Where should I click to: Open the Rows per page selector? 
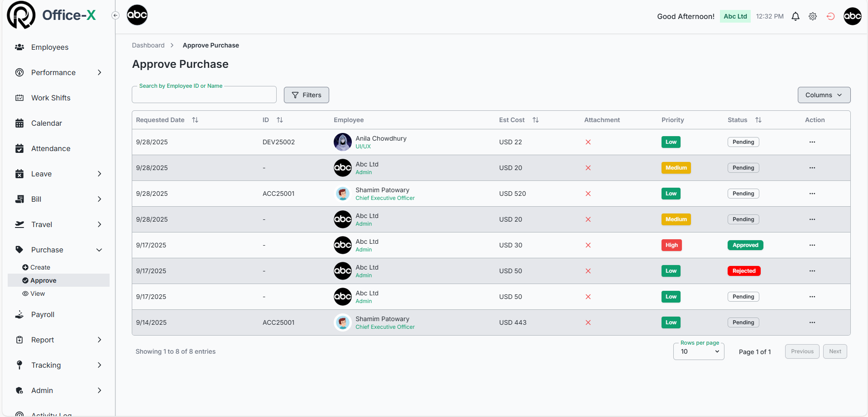[699, 351]
